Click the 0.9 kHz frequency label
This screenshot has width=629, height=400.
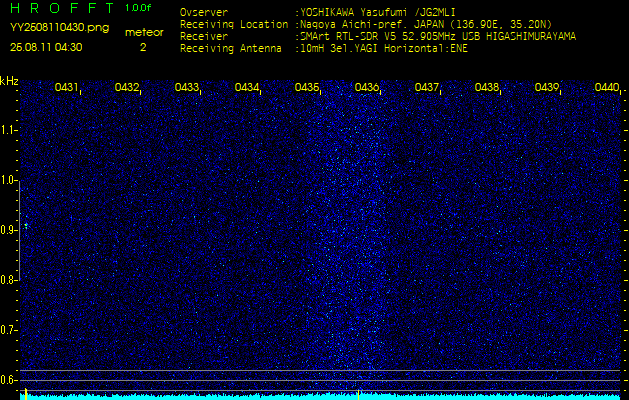[x=8, y=230]
